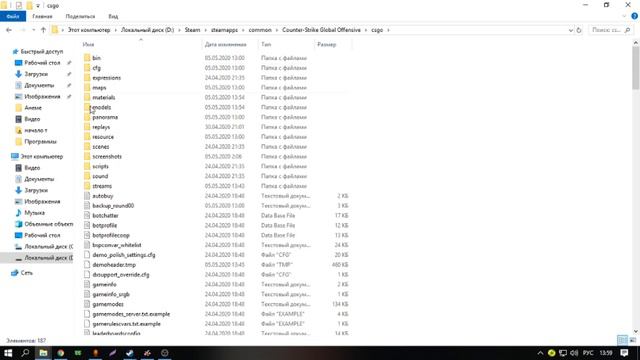Go to steamapps in breadcrumb
The height and width of the screenshot is (360, 640).
coord(224,30)
